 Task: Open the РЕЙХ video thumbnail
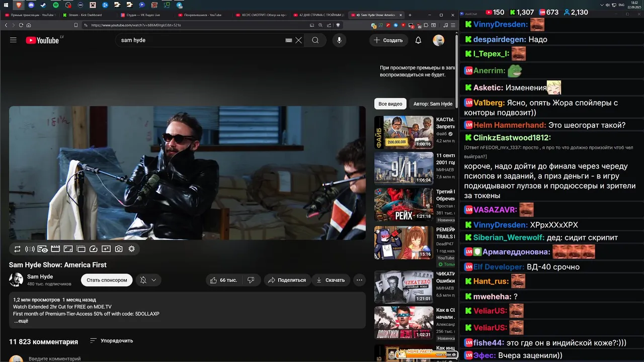[x=404, y=205]
